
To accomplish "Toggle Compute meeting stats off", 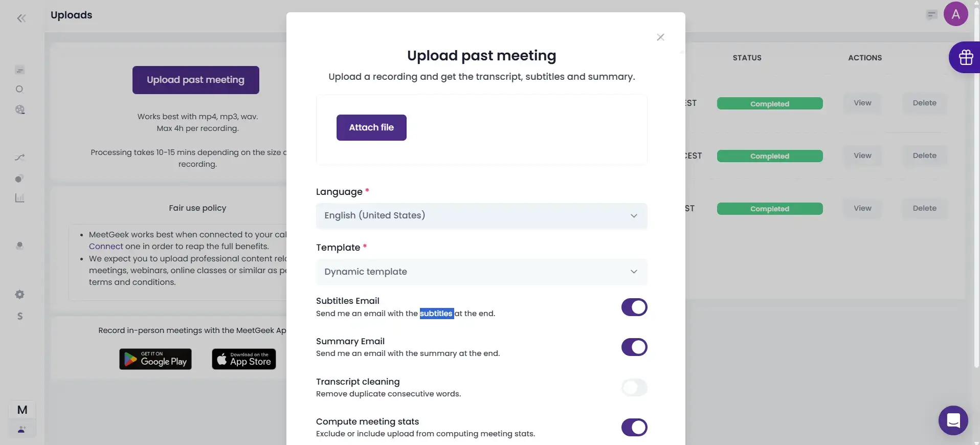I will pos(634,427).
